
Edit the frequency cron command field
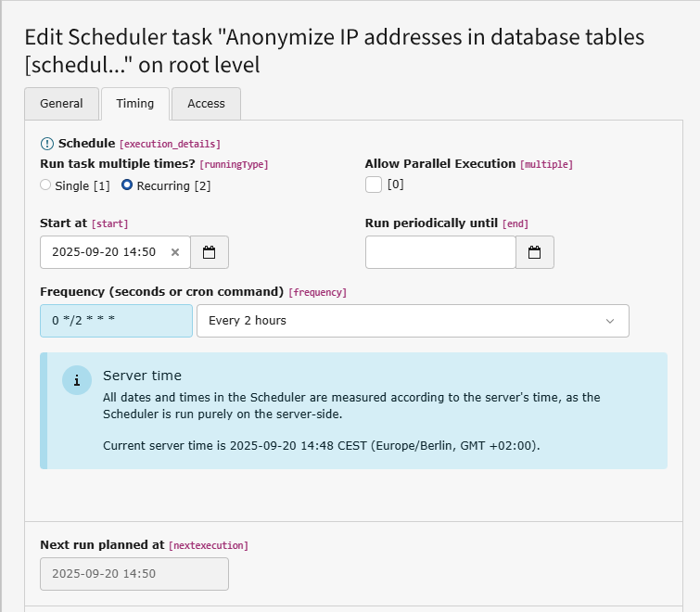pos(116,321)
